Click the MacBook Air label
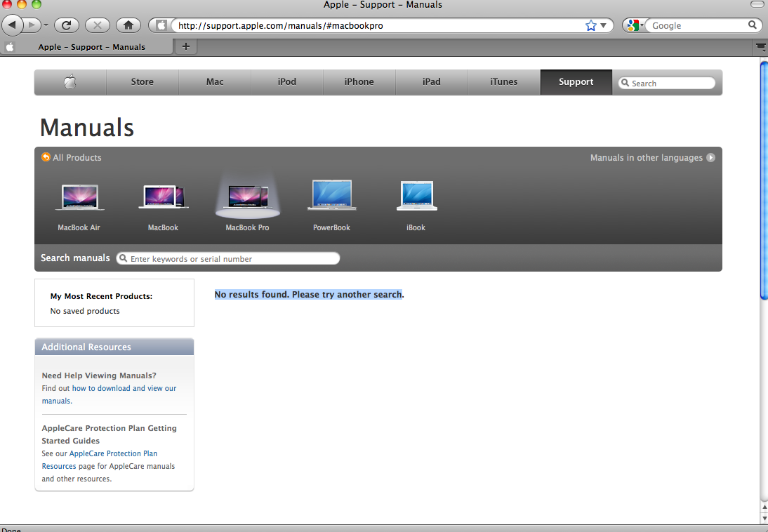 click(x=79, y=227)
